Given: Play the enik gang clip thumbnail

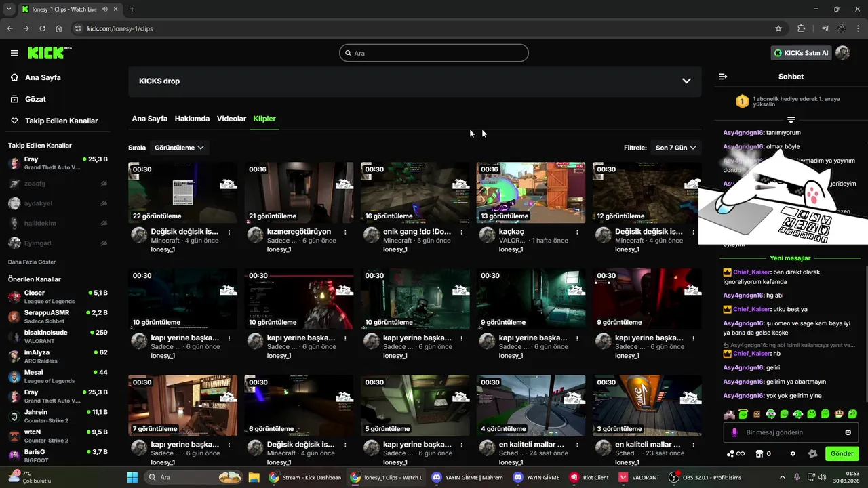Looking at the screenshot, I should pyautogui.click(x=414, y=192).
